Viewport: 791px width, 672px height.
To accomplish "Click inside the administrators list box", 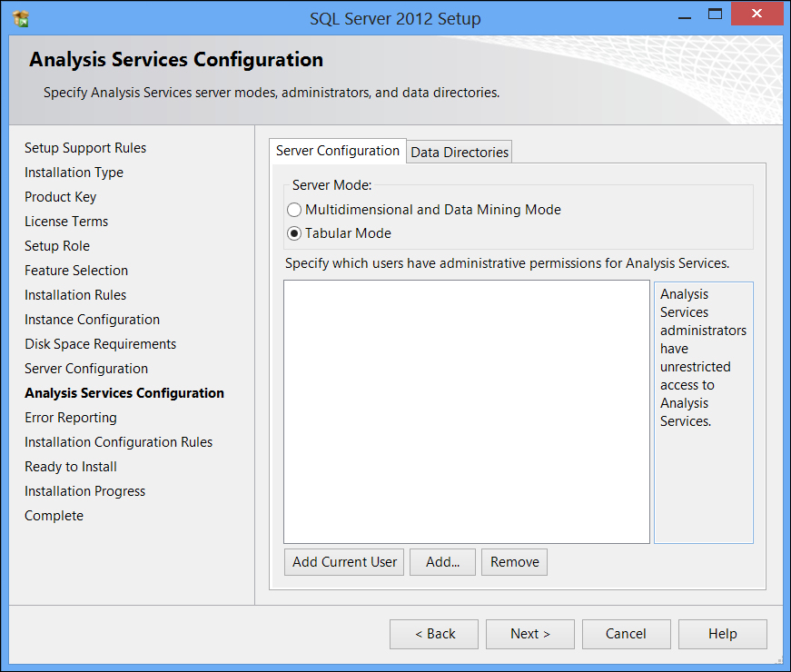I will pos(467,411).
